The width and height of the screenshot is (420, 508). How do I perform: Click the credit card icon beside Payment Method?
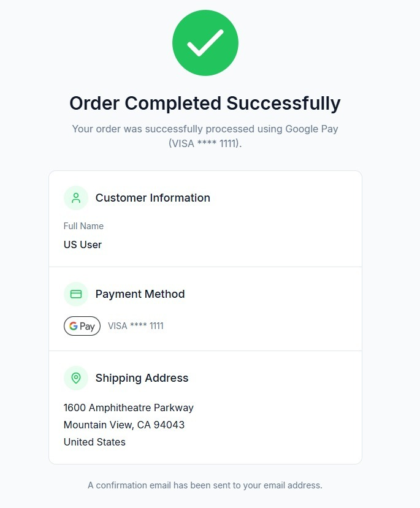[76, 294]
